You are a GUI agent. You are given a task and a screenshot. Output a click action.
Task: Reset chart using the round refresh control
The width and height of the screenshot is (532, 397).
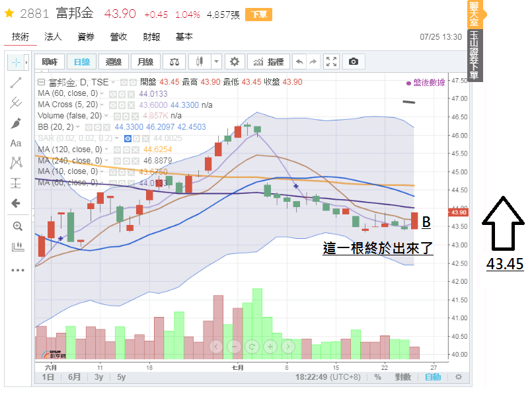(252, 347)
